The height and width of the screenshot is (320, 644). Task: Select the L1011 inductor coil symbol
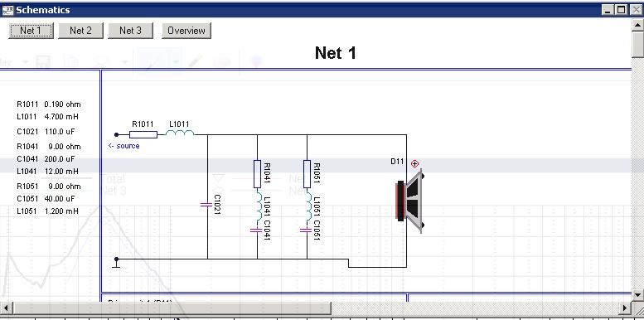(x=180, y=133)
